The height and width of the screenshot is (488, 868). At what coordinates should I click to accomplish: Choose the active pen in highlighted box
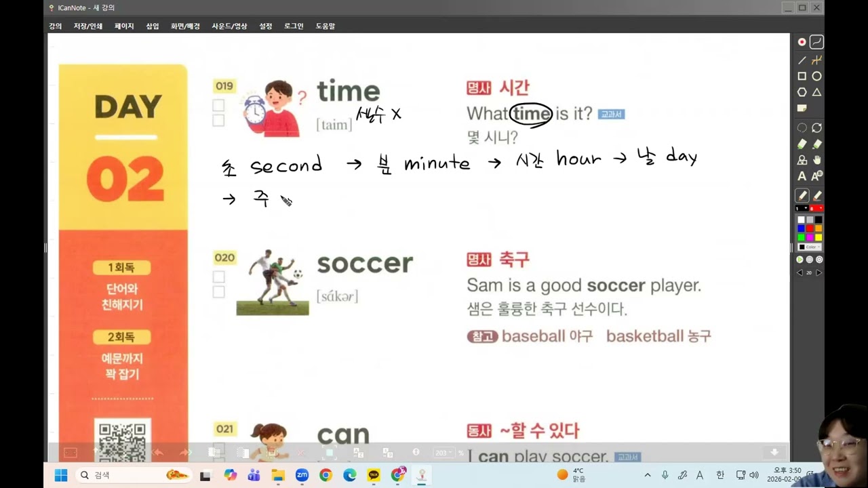tap(802, 195)
